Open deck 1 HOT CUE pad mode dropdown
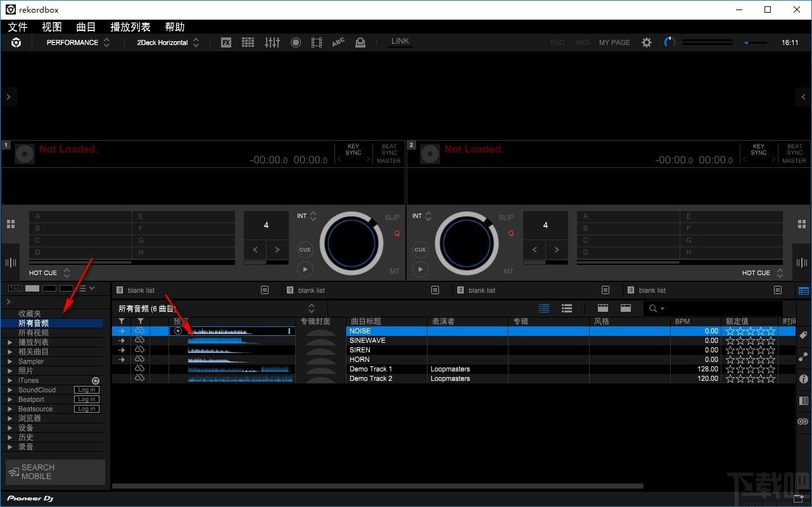The width and height of the screenshot is (812, 507). pos(49,273)
